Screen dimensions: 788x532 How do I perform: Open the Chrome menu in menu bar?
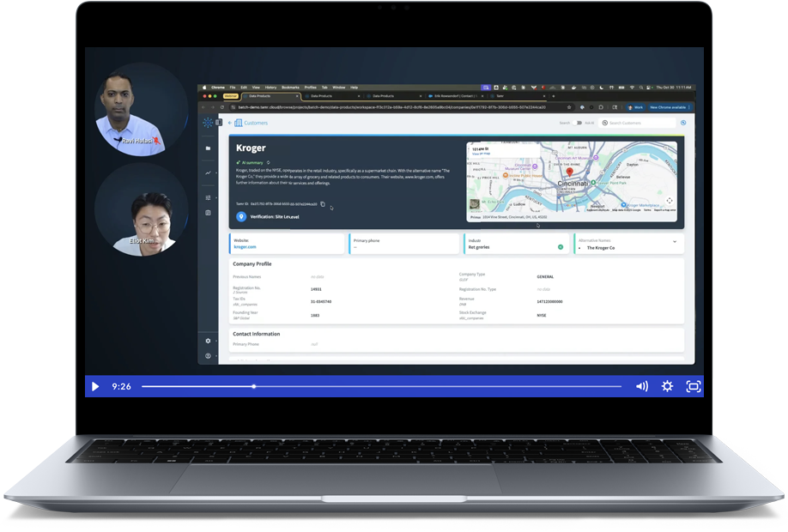218,88
